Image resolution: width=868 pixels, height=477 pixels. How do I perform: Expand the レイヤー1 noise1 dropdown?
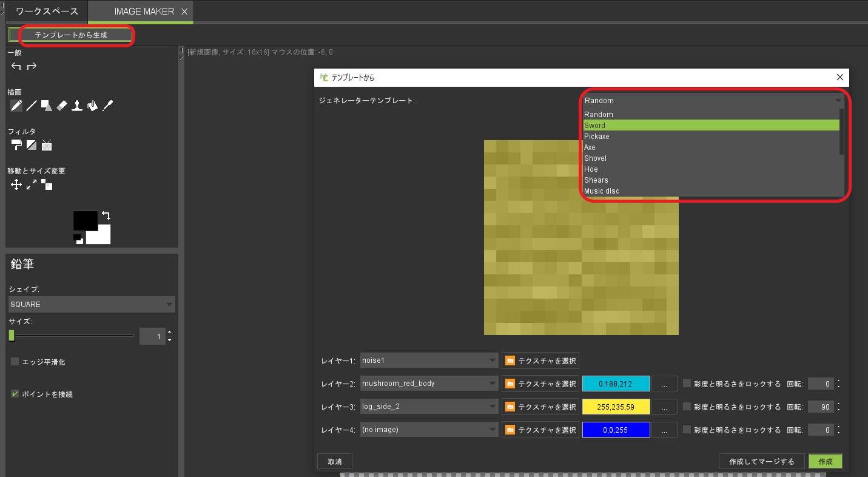pos(429,360)
